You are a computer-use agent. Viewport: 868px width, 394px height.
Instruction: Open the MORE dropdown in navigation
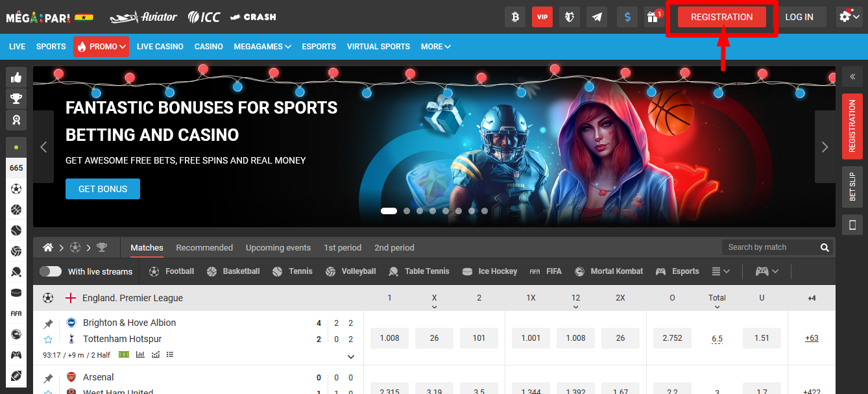[435, 47]
